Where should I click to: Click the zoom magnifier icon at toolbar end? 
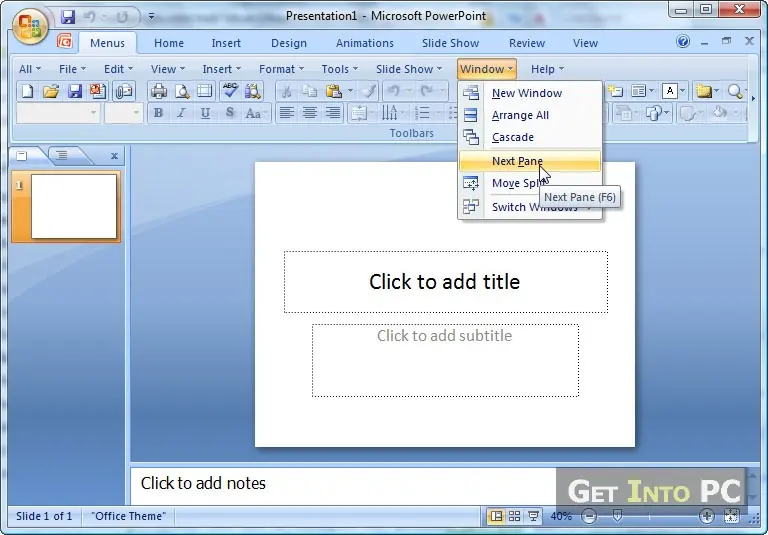coord(735,91)
